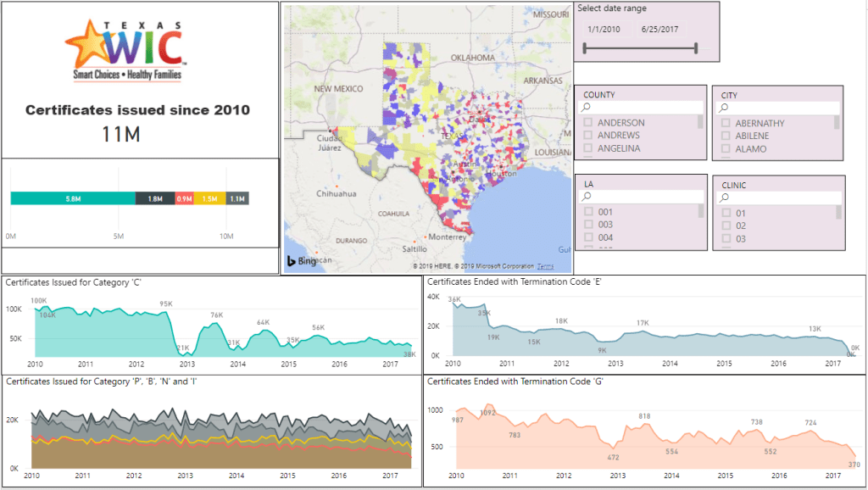Viewport: 868px width, 490px height.
Task: Click the end date 6/25/2017 field
Action: [659, 30]
